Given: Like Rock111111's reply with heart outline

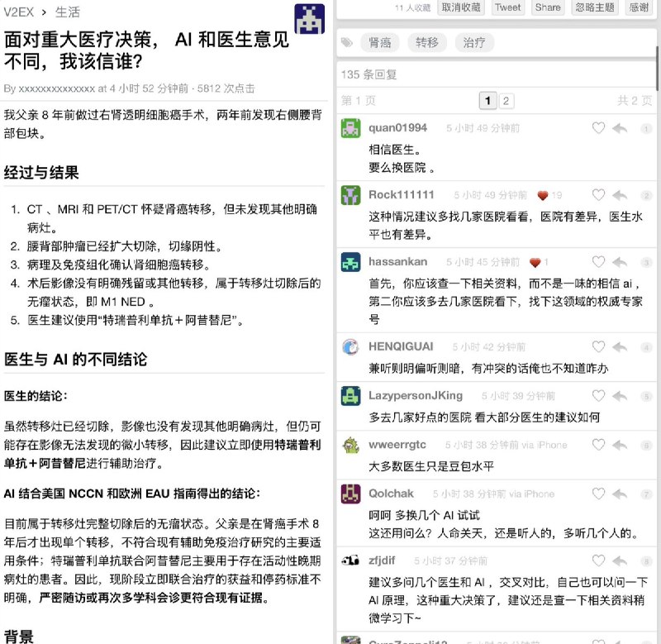Looking at the screenshot, I should (x=598, y=195).
